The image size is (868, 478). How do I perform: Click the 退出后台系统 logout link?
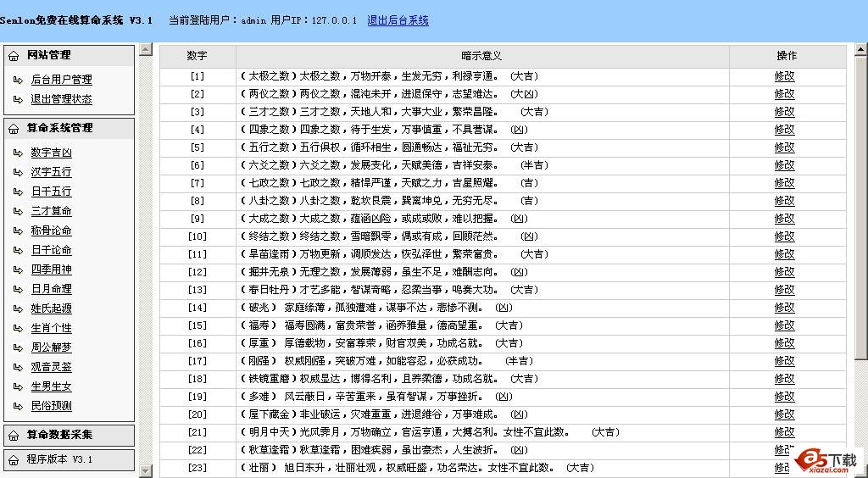point(398,20)
